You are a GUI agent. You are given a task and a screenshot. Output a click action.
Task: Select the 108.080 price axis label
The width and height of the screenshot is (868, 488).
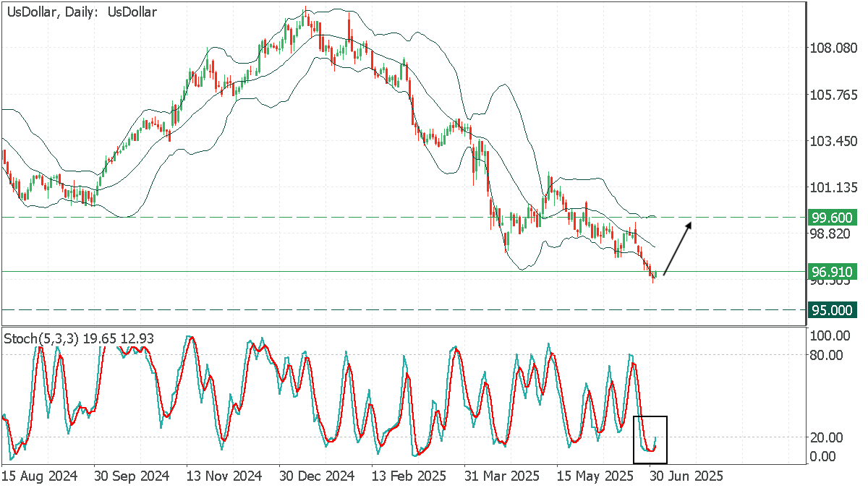pyautogui.click(x=833, y=48)
